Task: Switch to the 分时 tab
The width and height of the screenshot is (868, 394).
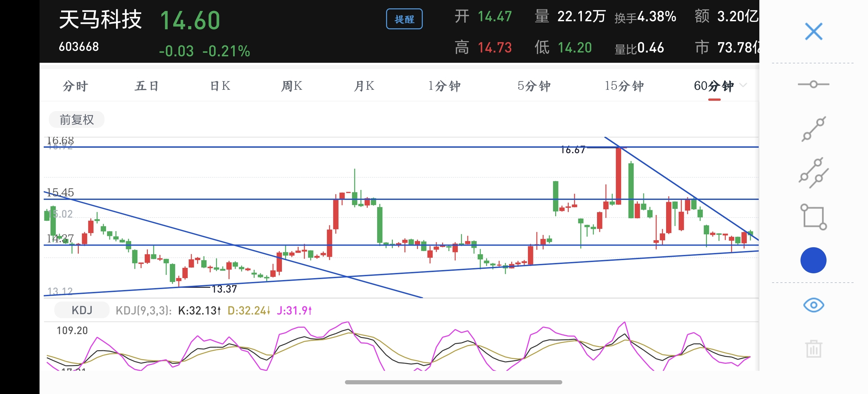Action: point(76,86)
